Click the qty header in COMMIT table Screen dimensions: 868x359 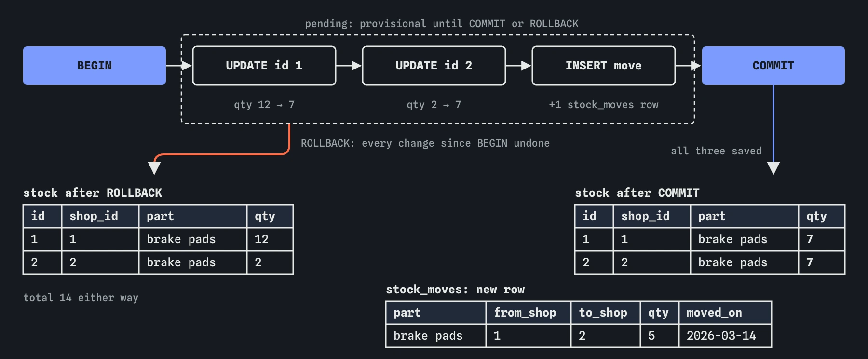pos(822,216)
